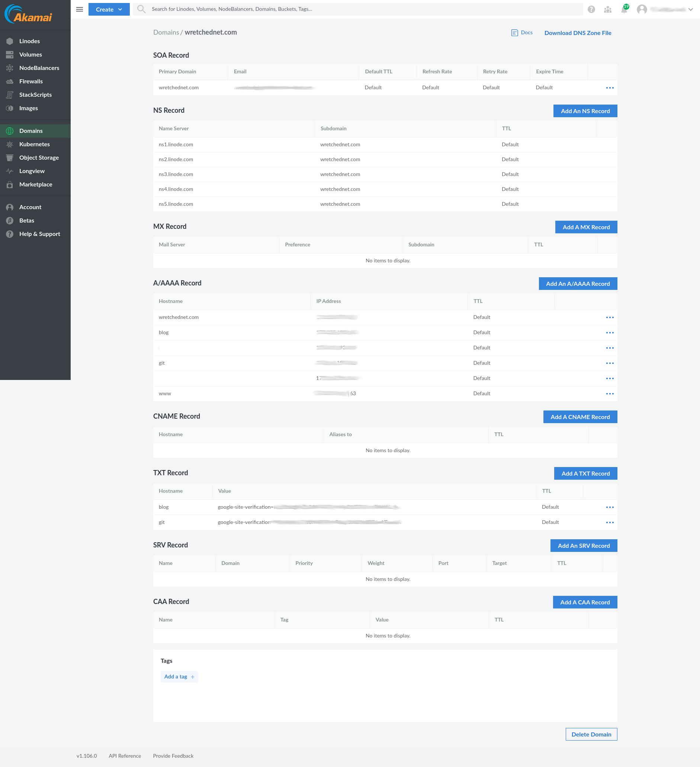Click the Akamai logo
700x767 pixels.
tap(29, 15)
